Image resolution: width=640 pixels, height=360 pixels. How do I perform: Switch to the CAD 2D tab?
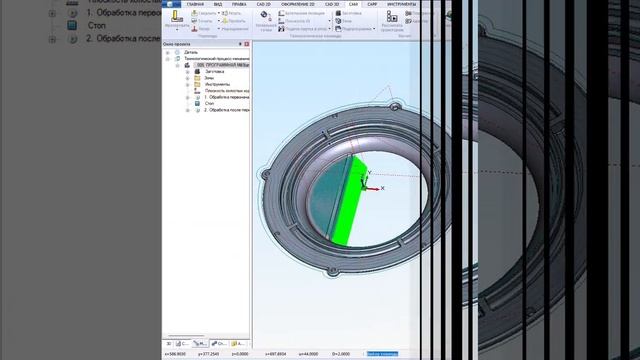tap(264, 4)
